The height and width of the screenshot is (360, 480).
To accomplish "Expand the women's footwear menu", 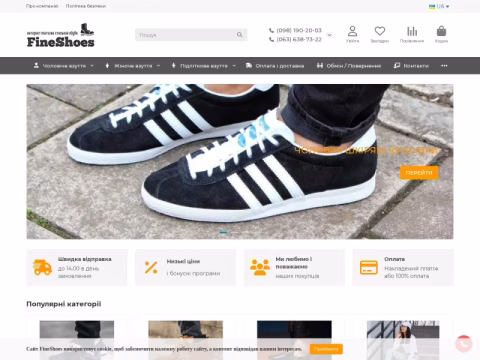I will (x=132, y=66).
